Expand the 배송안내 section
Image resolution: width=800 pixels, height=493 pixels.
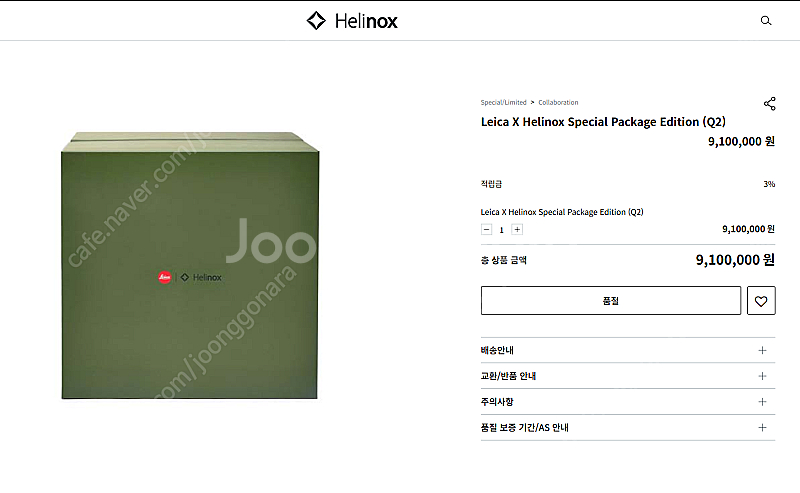coord(628,350)
